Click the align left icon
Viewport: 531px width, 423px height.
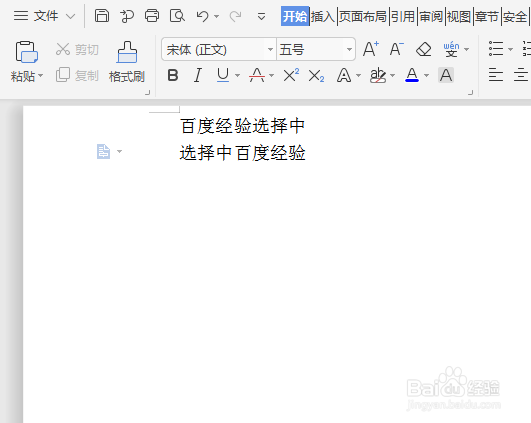tap(496, 75)
